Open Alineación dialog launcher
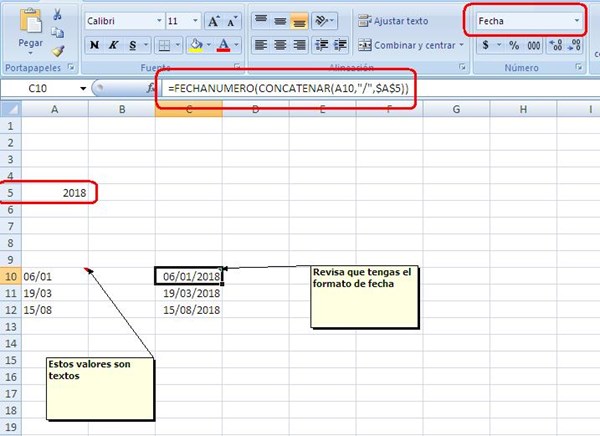The height and width of the screenshot is (436, 600). coord(462,67)
